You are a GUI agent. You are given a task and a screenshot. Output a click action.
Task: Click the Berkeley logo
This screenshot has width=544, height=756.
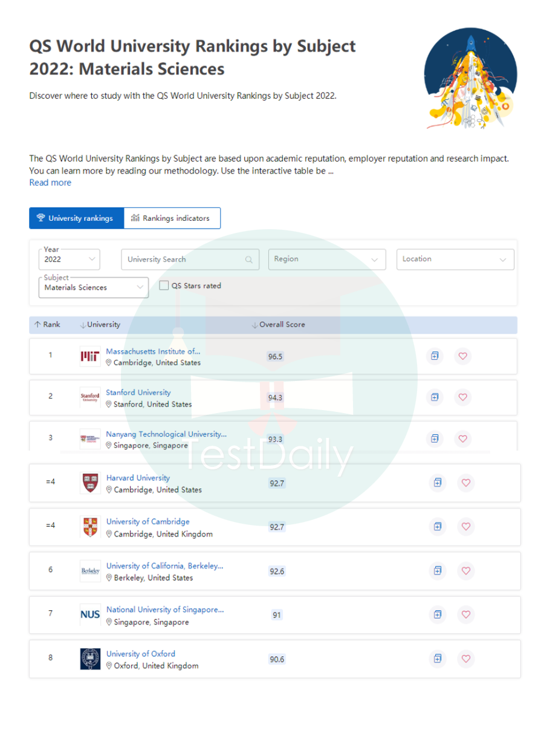coord(90,570)
